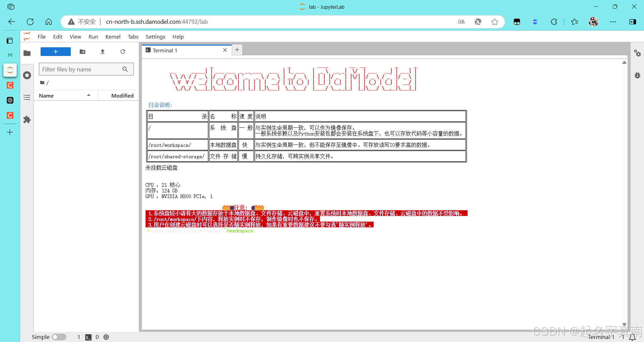Screen dimensions: 644x342
Task: Click the translate page icon
Action: [x=461, y=22]
